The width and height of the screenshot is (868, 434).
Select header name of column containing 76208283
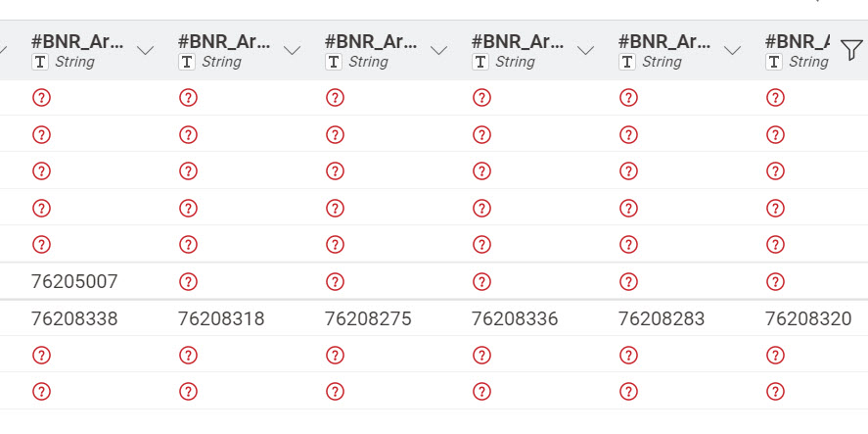[664, 41]
